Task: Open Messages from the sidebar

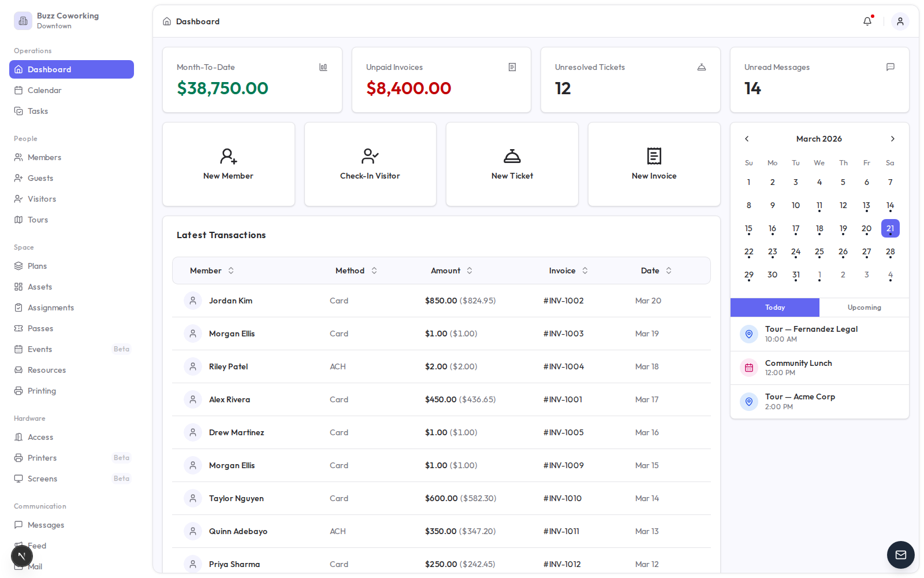Action: point(46,525)
